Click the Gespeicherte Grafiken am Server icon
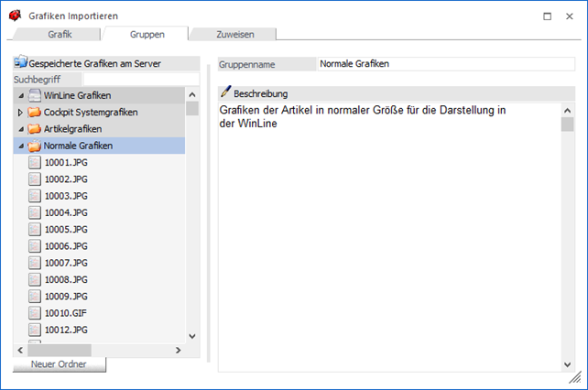 (21, 63)
